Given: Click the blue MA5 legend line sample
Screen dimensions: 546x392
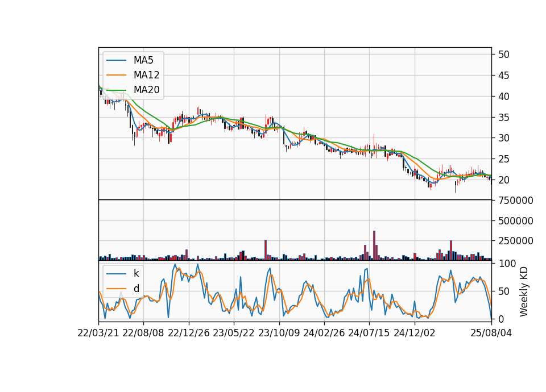Looking at the screenshot, I should pos(116,60).
